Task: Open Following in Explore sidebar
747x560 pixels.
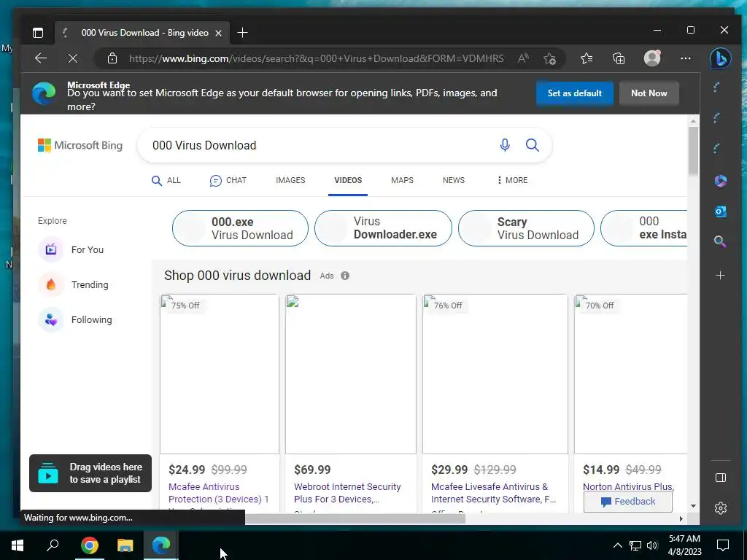Action: click(75, 320)
